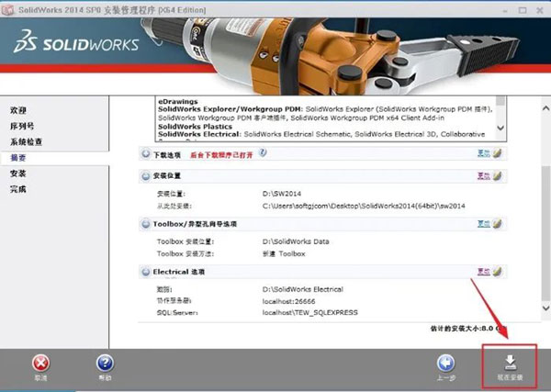Select the 安装 step in sidebar

pos(18,174)
